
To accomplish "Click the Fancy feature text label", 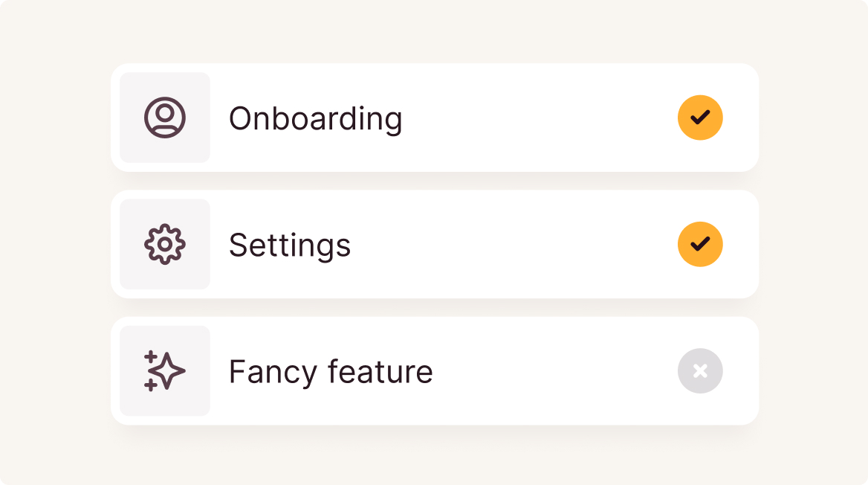I will coord(331,371).
